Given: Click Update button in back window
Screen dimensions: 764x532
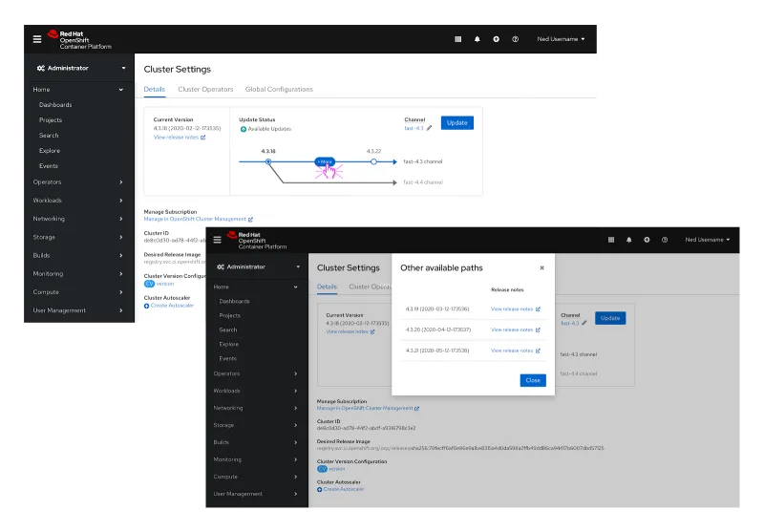Looking at the screenshot, I should tap(457, 123).
